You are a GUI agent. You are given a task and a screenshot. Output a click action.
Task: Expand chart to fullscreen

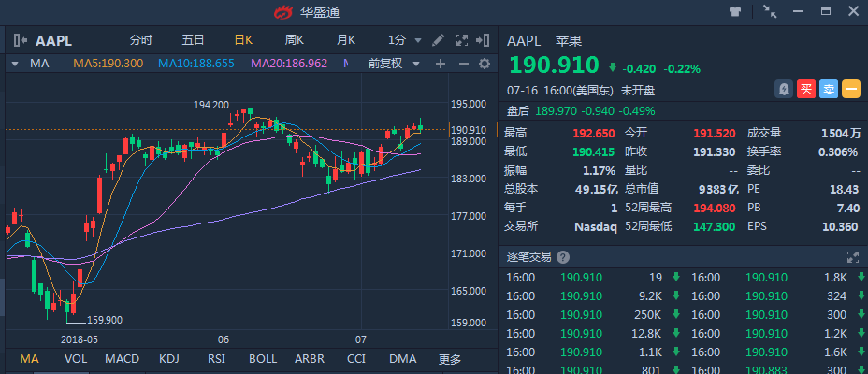click(x=462, y=40)
